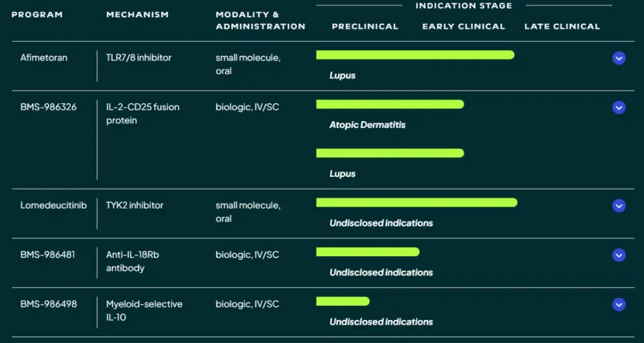Screen dimensions: 644x343
Task: Click the BMS-986326 program name
Action: pos(48,107)
